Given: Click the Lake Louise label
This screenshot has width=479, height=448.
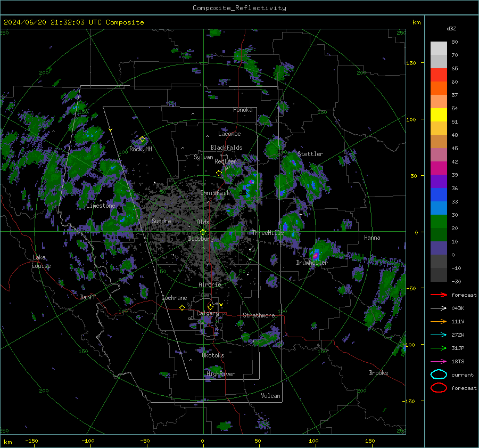Looking at the screenshot, I should coord(42,262).
